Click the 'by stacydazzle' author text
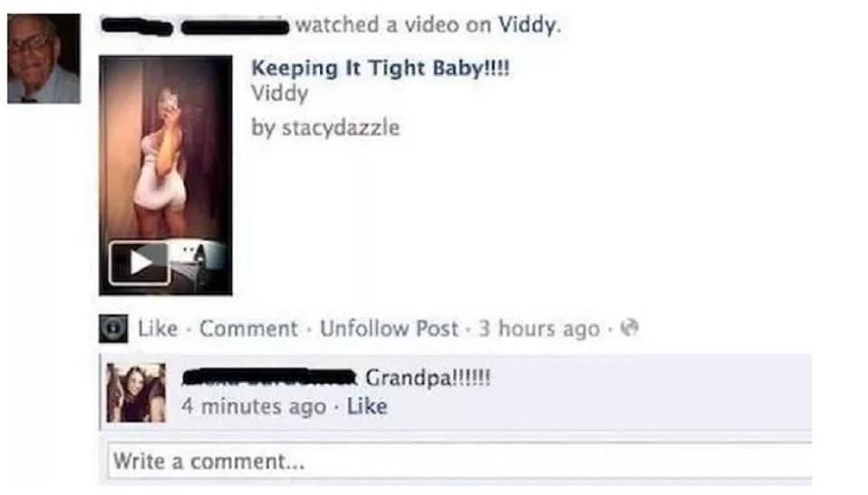 [325, 127]
